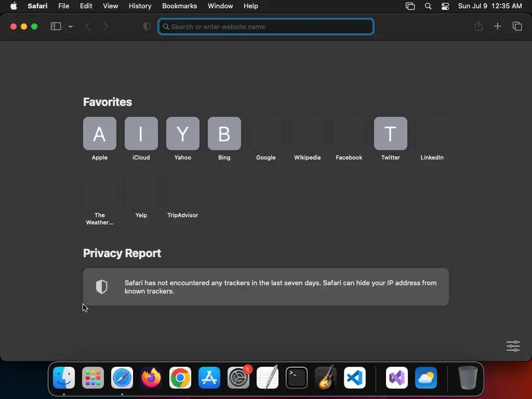
Task: Launch Visual Studio from the Dock
Action: (396, 378)
